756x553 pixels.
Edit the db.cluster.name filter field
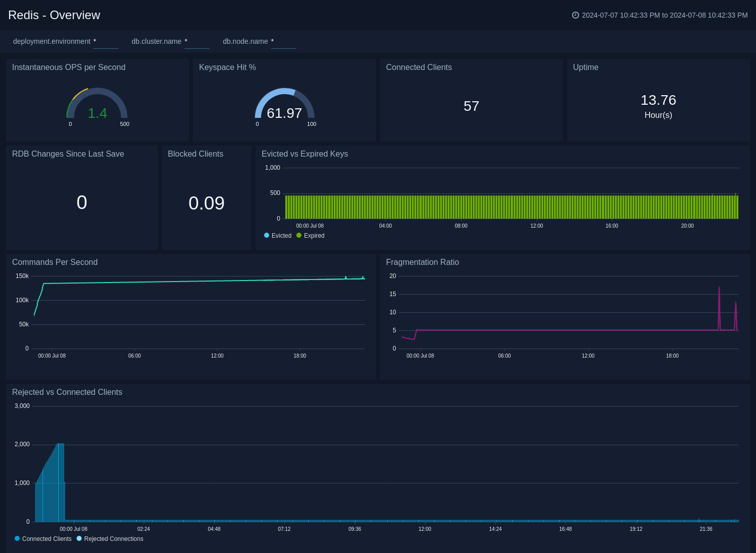coord(197,42)
